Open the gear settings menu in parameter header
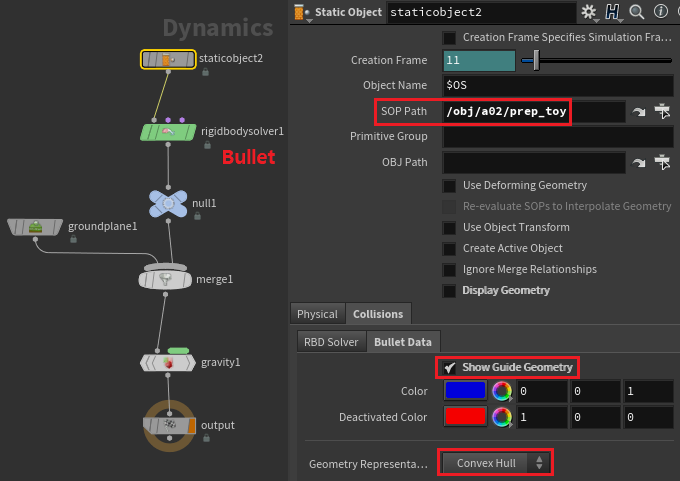 588,12
